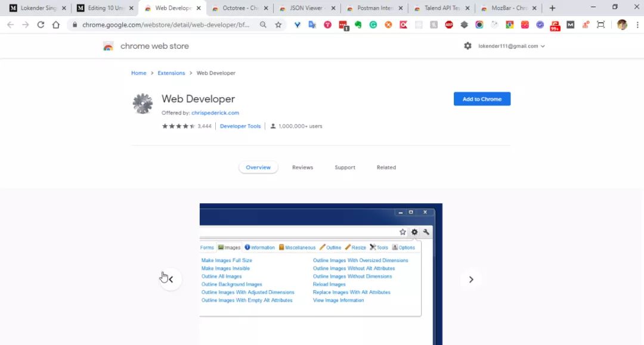Image resolution: width=644 pixels, height=345 pixels.
Task: Open the browser home page icon
Action: 56,24
